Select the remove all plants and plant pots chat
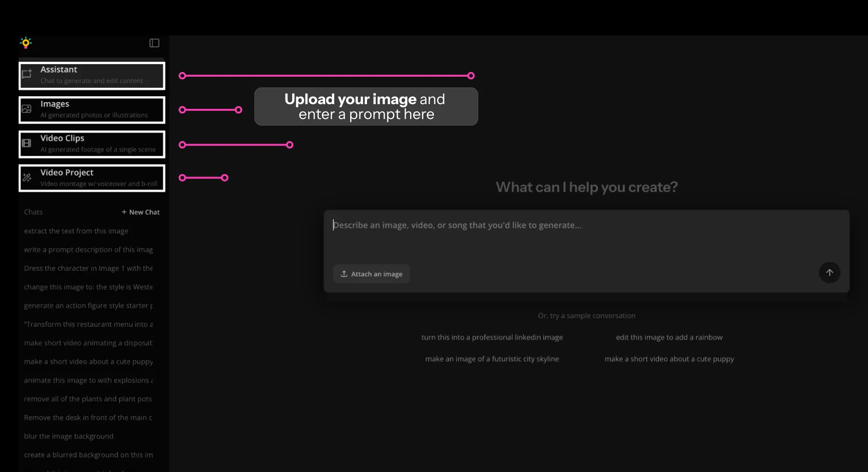The height and width of the screenshot is (472, 868). (x=87, y=399)
